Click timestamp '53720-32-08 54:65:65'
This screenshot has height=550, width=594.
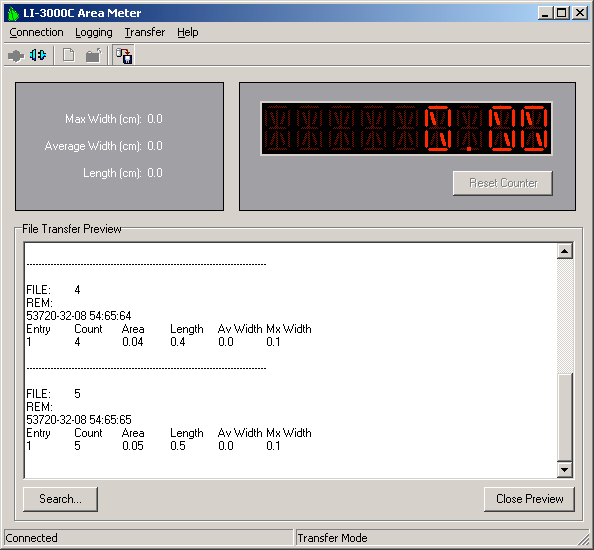(79, 420)
